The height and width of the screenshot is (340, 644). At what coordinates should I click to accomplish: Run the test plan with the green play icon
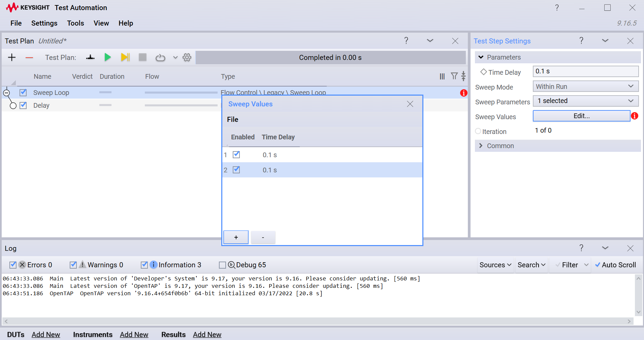(x=107, y=57)
